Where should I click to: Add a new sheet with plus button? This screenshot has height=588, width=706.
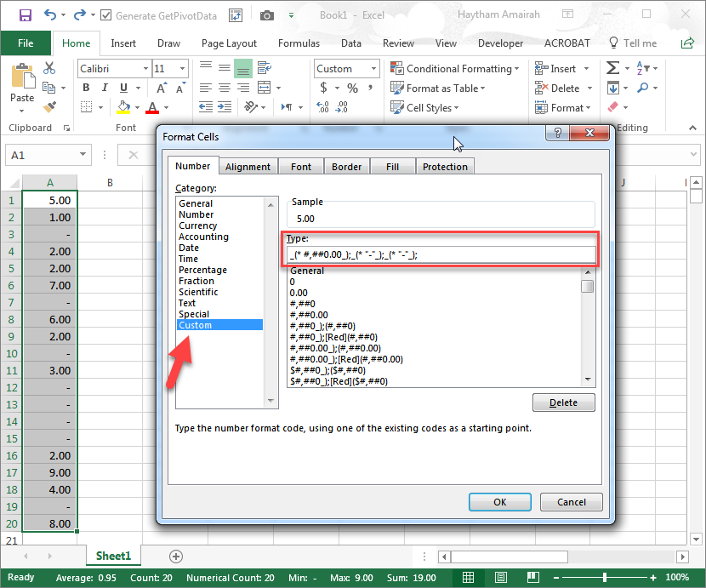(176, 557)
